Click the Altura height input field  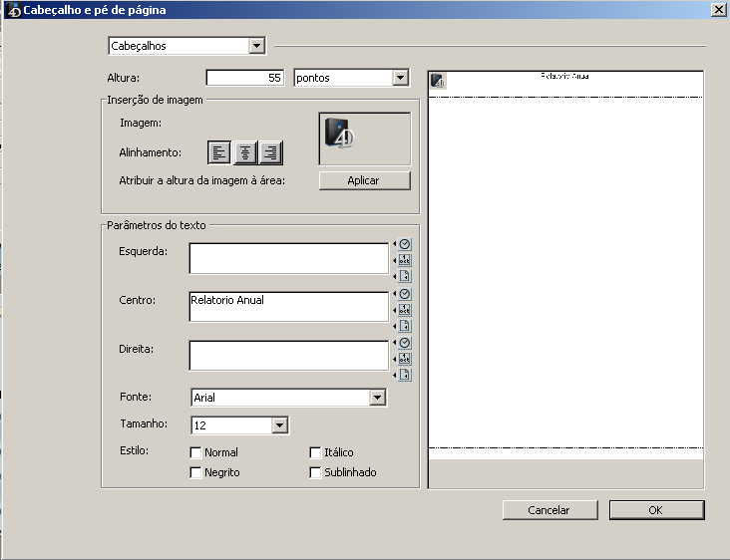(x=245, y=78)
